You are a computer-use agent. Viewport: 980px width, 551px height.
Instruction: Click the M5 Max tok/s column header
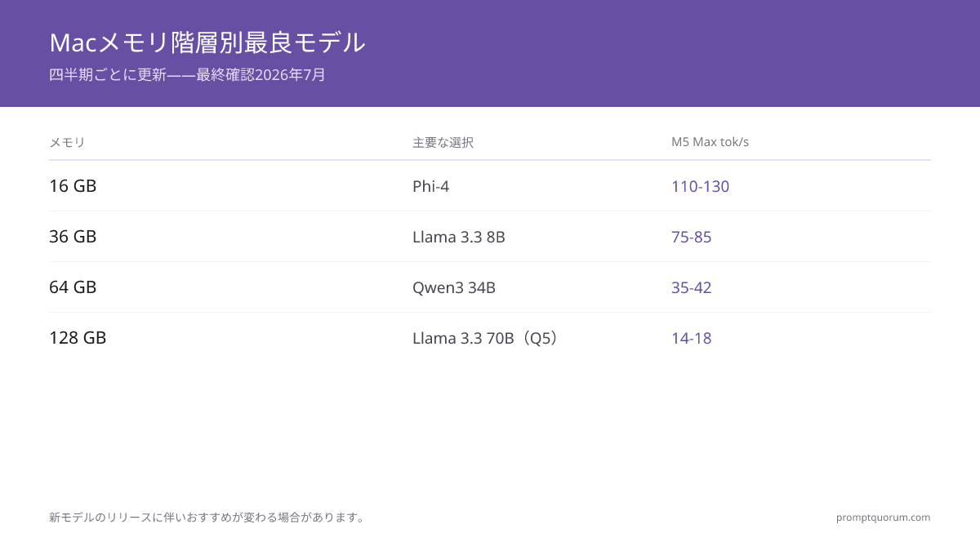pos(710,142)
